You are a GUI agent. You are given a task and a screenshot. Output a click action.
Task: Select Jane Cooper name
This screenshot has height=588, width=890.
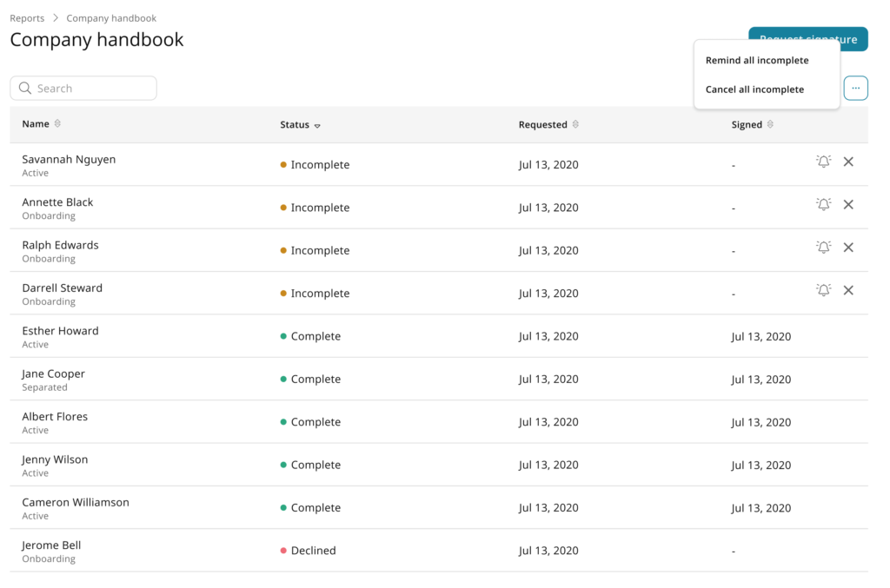pos(53,373)
